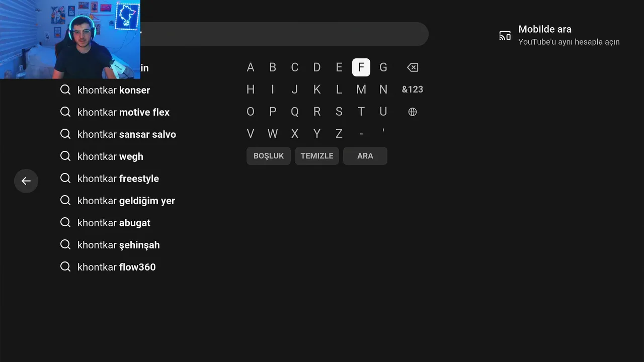Pick the khontkar geldiğim yer suggestion
The height and width of the screenshot is (362, 644).
pyautogui.click(x=126, y=201)
